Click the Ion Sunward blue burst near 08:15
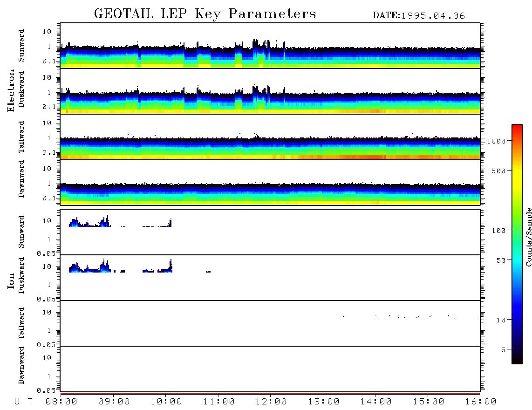Screen dimensions: 532x410 (x=74, y=223)
